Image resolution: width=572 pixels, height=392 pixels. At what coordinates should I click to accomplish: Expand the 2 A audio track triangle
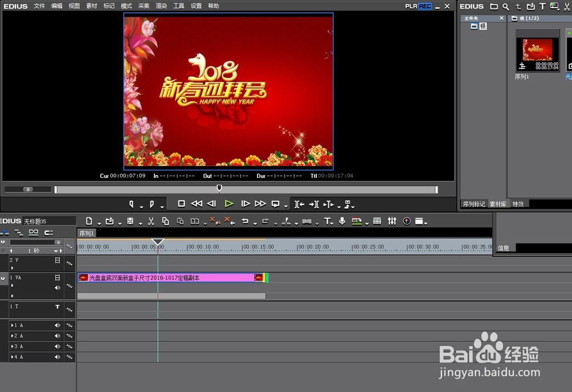tap(12, 336)
